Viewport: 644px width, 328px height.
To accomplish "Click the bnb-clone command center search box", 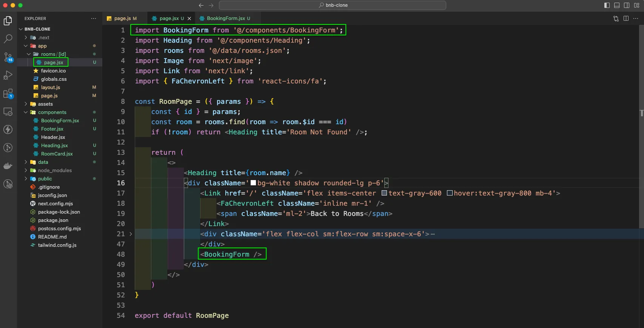I will pos(333,5).
